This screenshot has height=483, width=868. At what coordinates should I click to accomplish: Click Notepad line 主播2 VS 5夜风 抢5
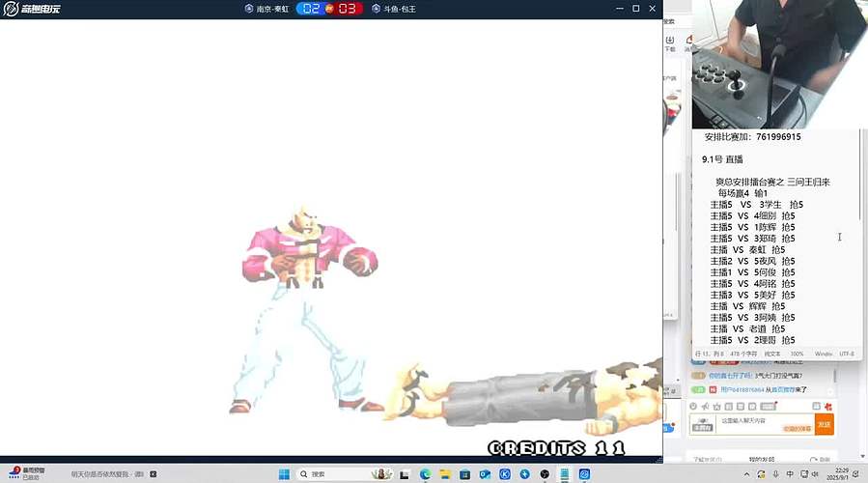tap(752, 261)
